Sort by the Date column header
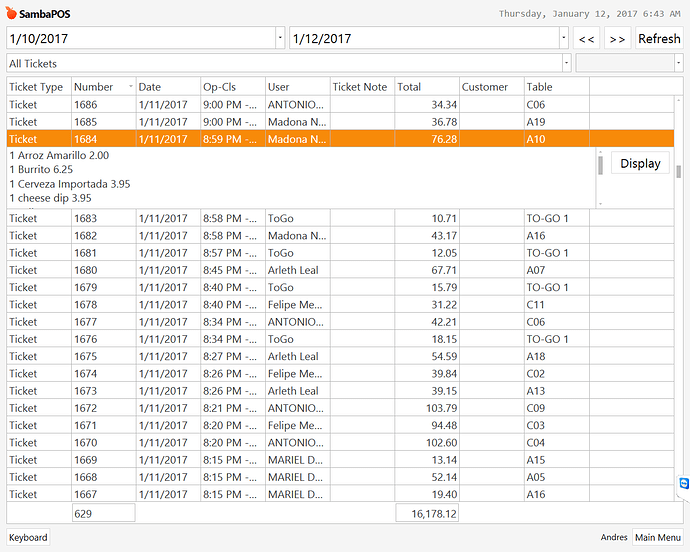The image size is (690, 552). [x=168, y=87]
